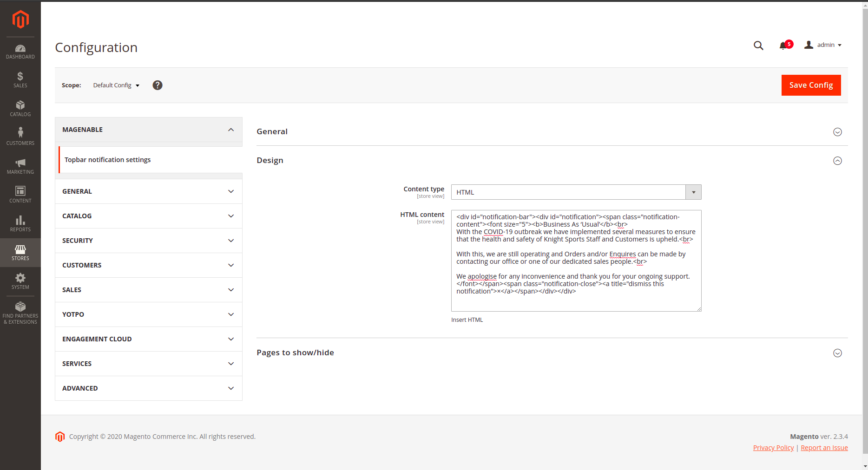
Task: Expand the ADVANCED config tab
Action: (149, 388)
